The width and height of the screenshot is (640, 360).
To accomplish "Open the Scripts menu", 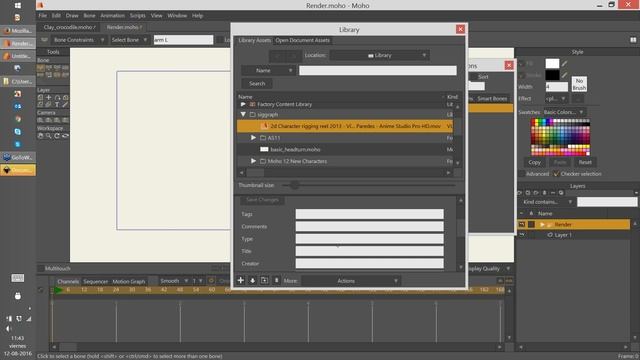I will coord(138,16).
